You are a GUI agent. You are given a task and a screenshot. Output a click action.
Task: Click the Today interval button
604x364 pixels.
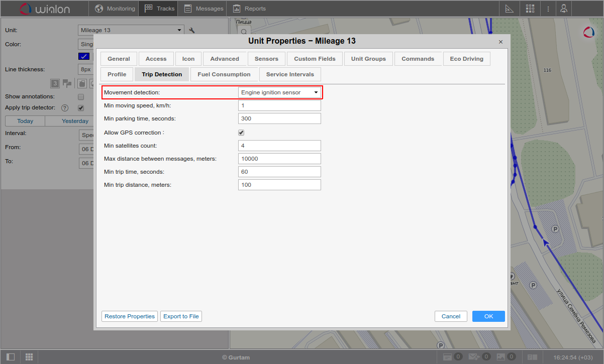click(25, 121)
